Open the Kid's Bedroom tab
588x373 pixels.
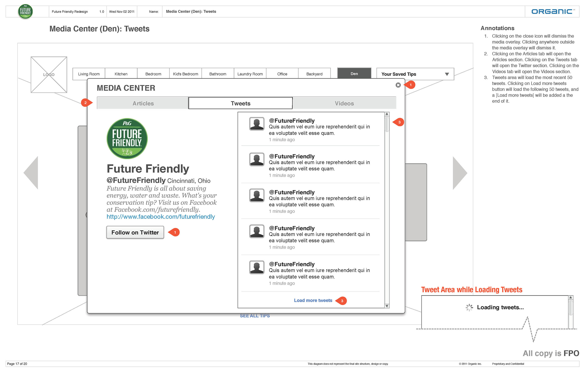pos(186,74)
